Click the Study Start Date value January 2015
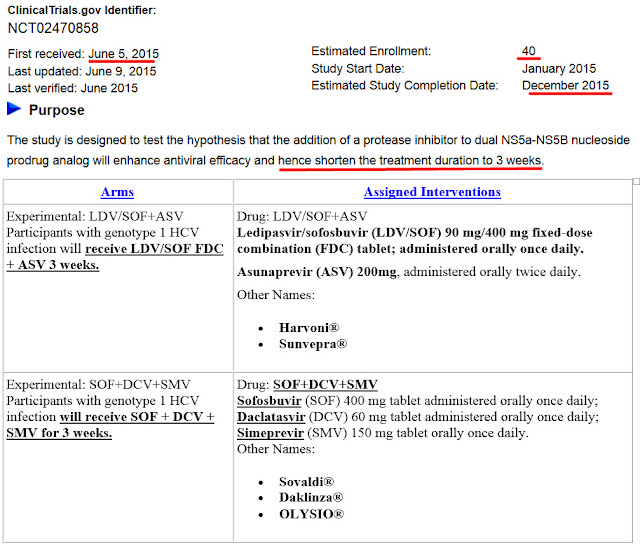The height and width of the screenshot is (550, 640). click(559, 69)
